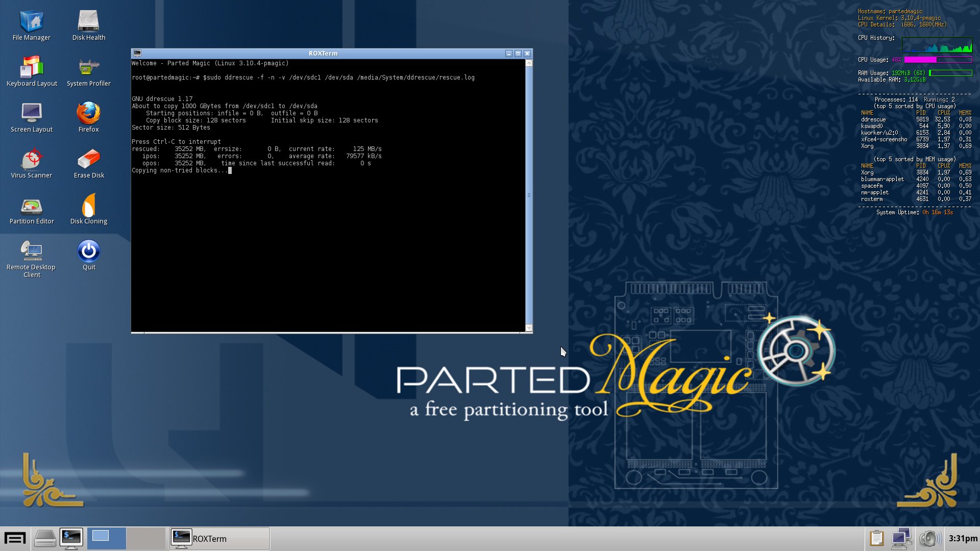Screen dimensions: 980x551
Task: Open the Screen Layout settings icon
Action: (x=32, y=113)
